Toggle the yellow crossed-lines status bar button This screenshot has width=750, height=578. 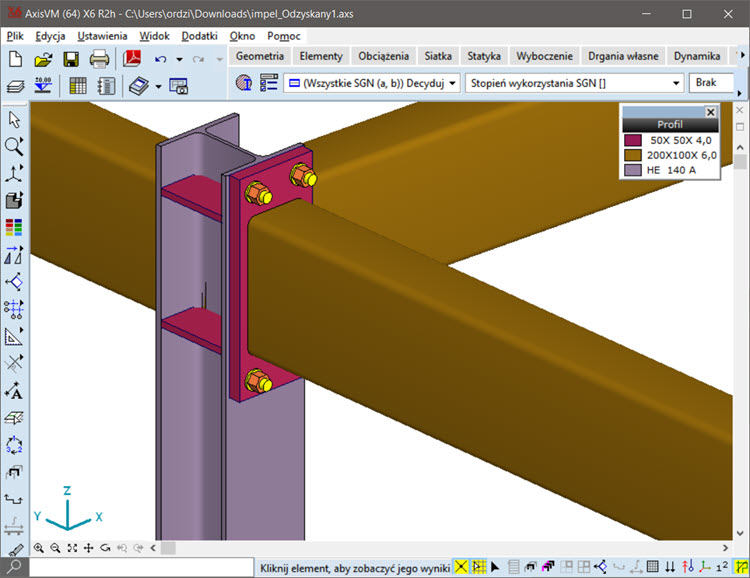point(461,568)
